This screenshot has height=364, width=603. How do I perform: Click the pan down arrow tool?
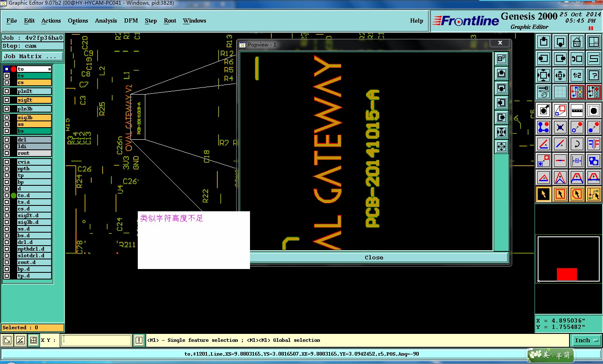[560, 42]
